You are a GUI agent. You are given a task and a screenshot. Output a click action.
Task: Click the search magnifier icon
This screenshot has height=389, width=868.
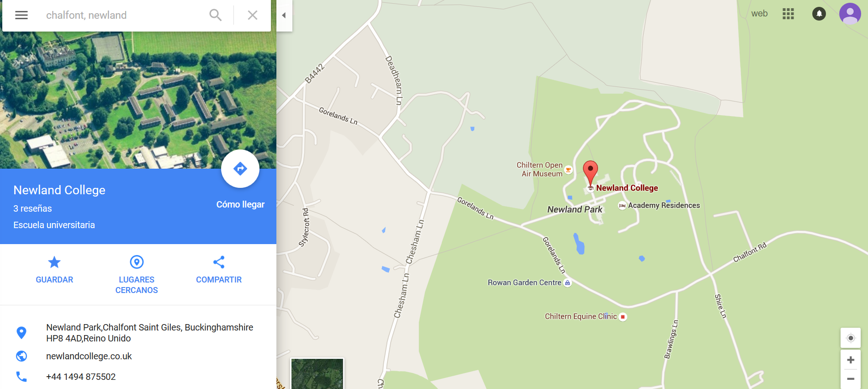215,15
